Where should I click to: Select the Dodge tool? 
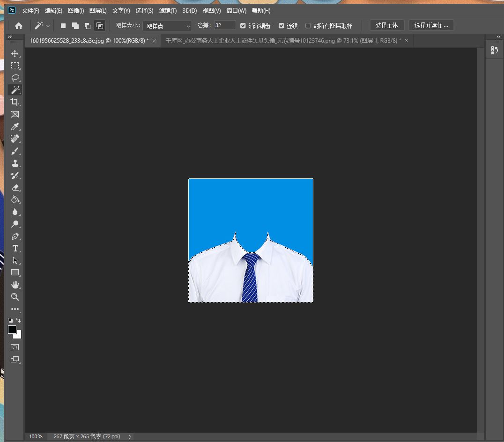pos(15,224)
